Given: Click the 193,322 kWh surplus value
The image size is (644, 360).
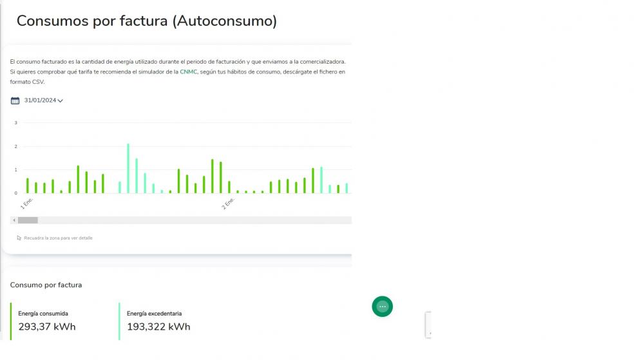Looking at the screenshot, I should coord(158,327).
